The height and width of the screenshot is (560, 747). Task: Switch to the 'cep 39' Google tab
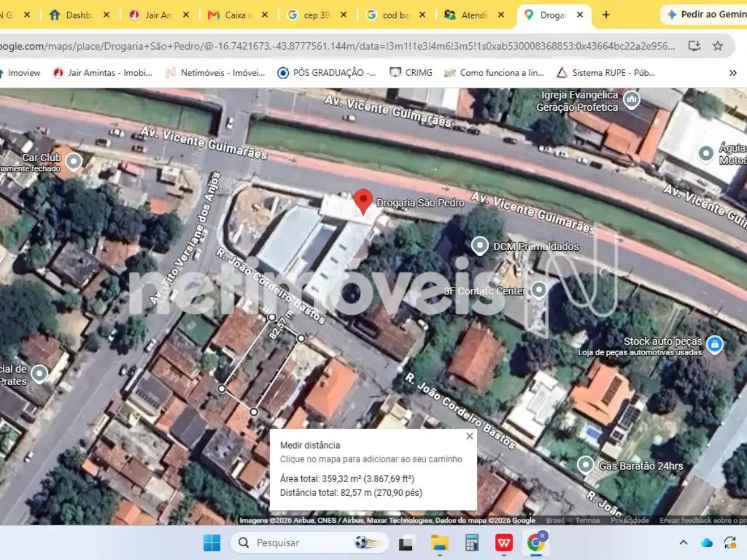[x=316, y=14]
